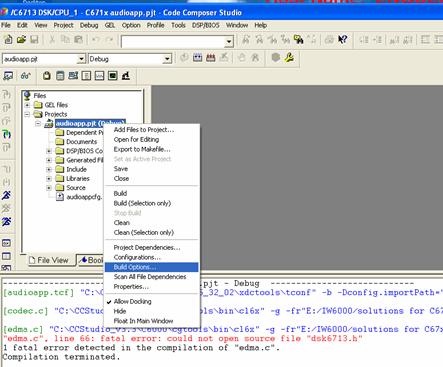Select Open for Editing menu entry
The image size is (443, 367).
point(152,139)
